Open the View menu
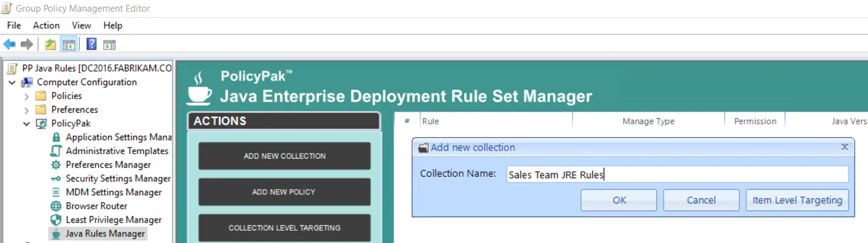 tap(81, 25)
